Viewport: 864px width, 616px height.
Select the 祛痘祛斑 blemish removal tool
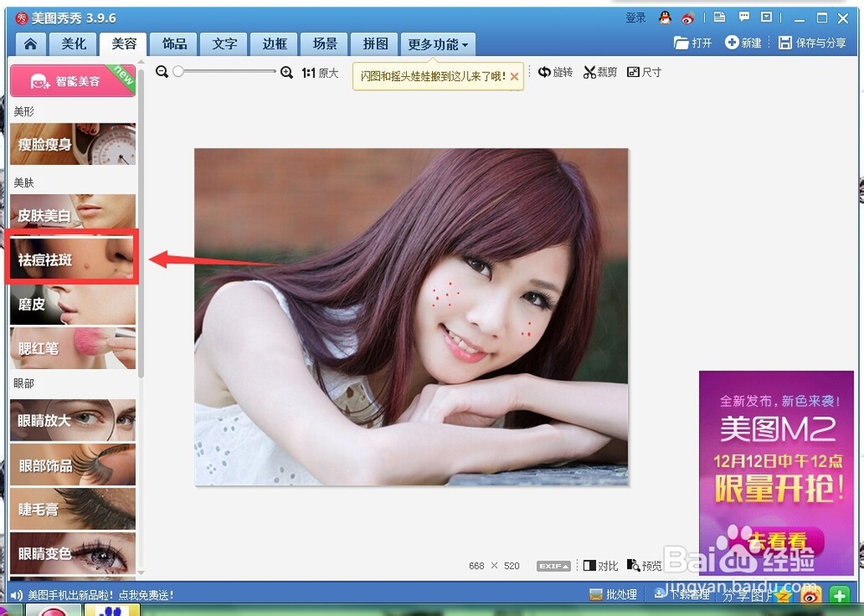pos(72,257)
